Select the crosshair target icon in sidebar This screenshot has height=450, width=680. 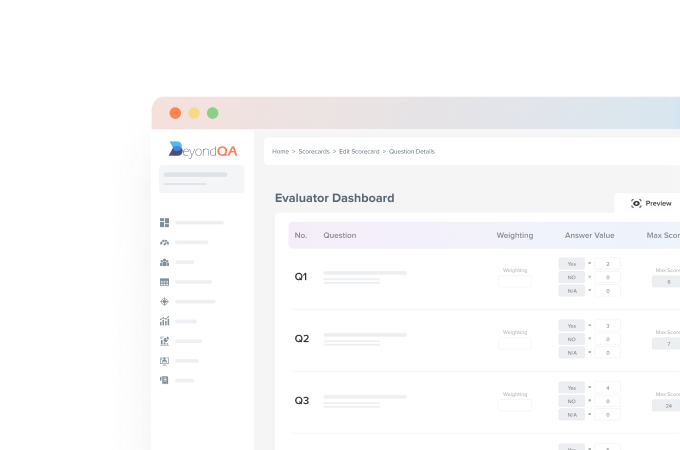tap(164, 301)
